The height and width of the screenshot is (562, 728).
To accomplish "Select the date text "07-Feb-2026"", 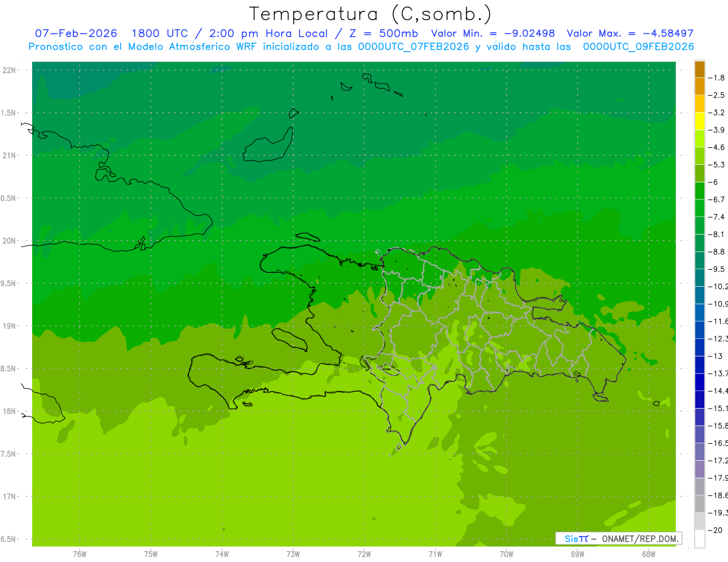I will [76, 33].
